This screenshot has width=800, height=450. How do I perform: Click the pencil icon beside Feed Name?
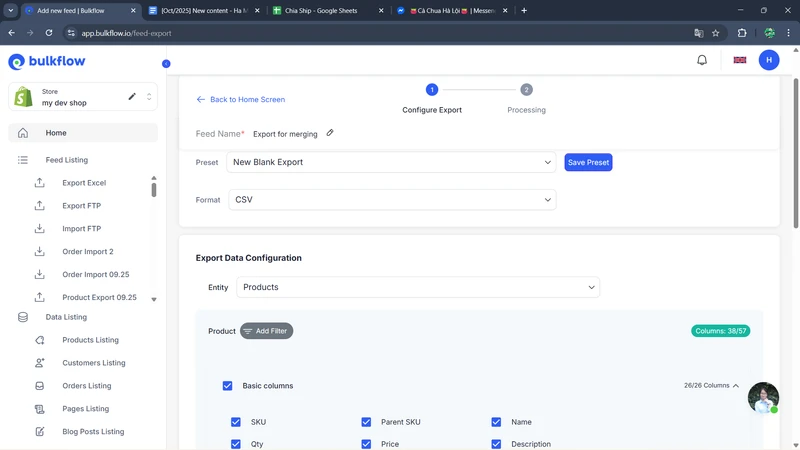(x=330, y=133)
